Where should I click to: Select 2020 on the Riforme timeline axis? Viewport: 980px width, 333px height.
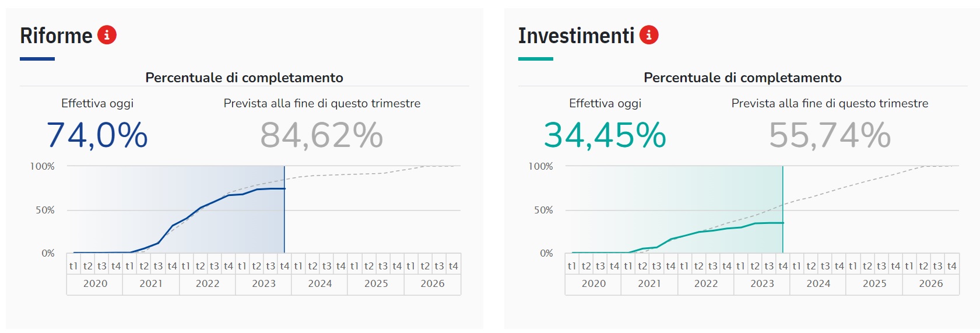point(95,283)
